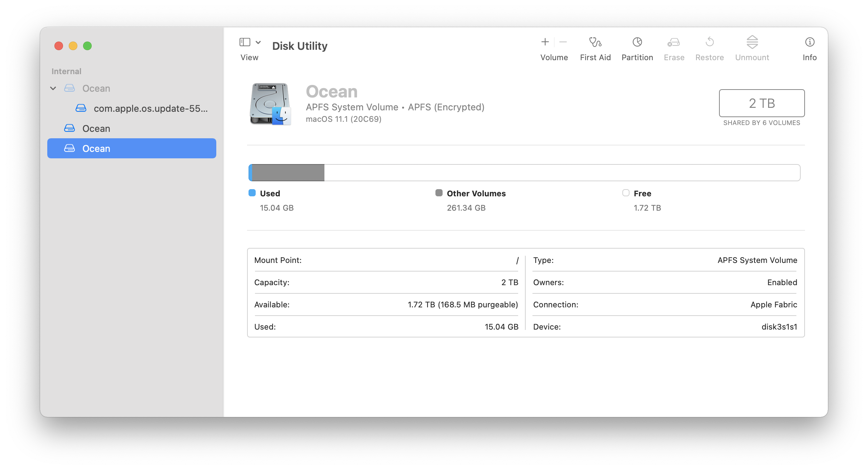Click the blue Used color swatch
868x470 pixels.
click(x=252, y=193)
